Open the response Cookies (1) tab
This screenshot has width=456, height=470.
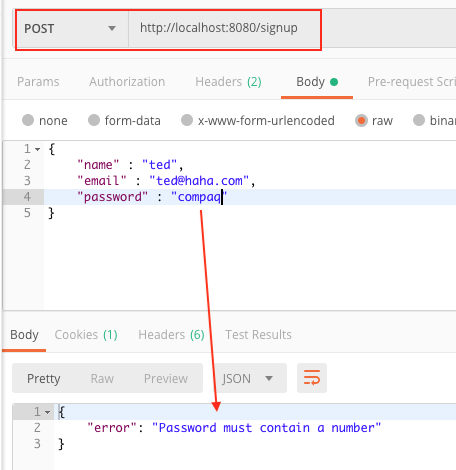pos(86,335)
